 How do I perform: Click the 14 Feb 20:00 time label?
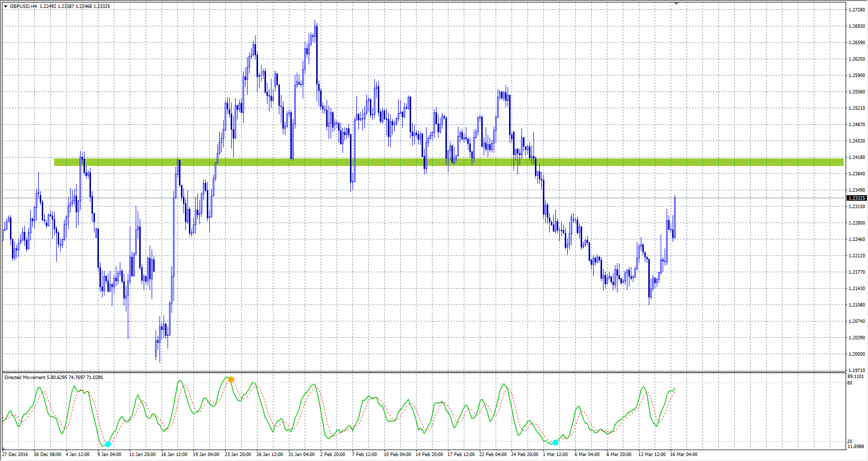[429, 455]
